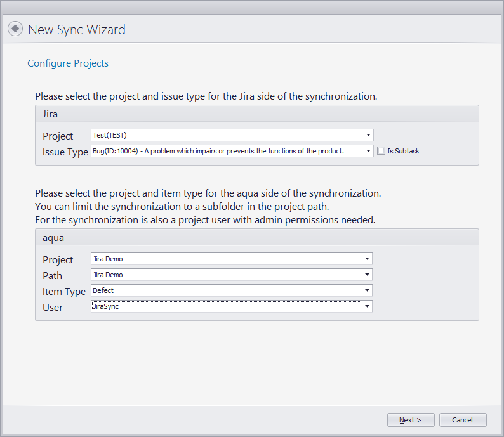Click the Is Subtask label text

(x=403, y=151)
